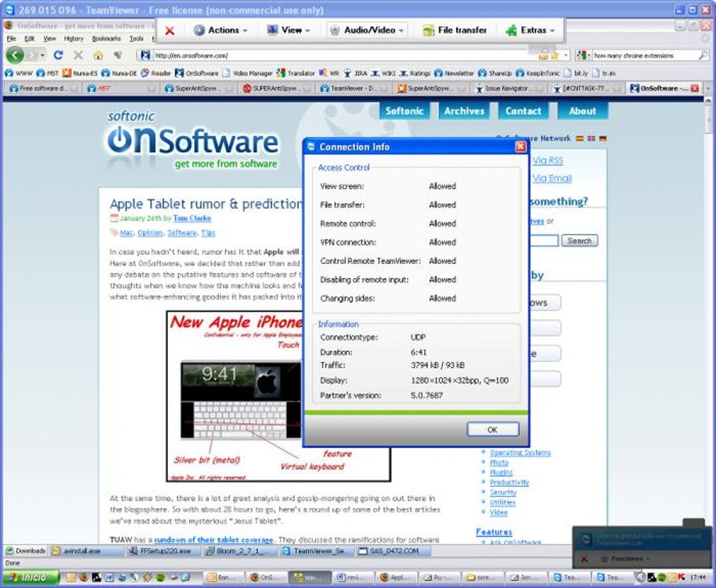Open the File menu in Firefox
Screen dimensions: 716x588
pyautogui.click(x=11, y=39)
